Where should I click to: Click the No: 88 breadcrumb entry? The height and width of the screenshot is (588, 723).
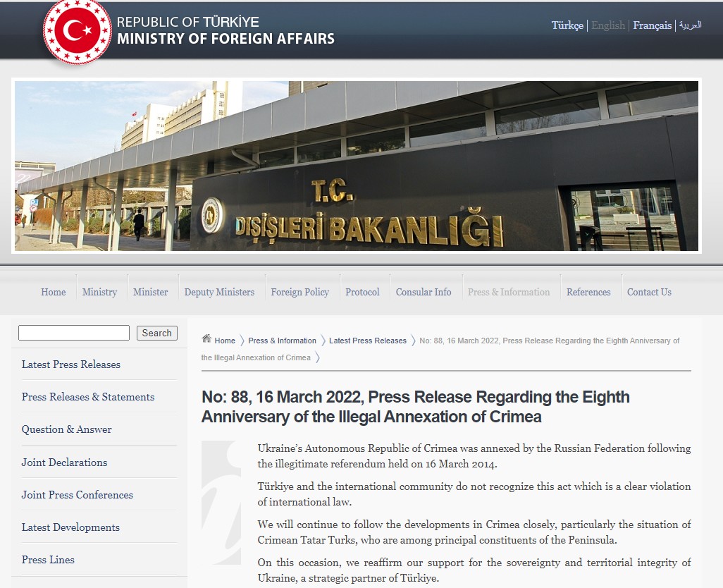click(x=440, y=349)
